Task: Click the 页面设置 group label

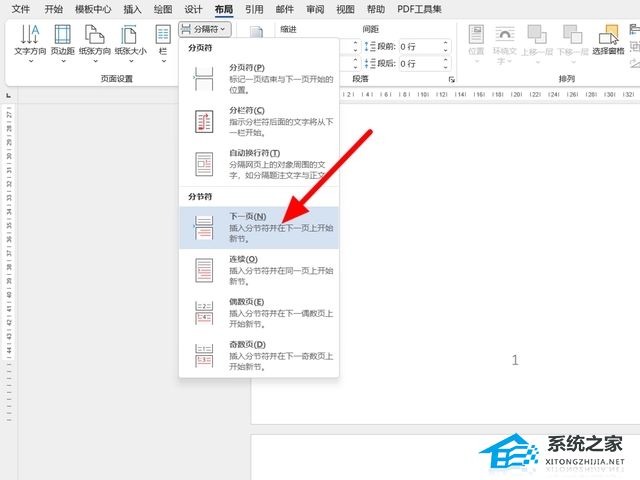Action: click(117, 79)
